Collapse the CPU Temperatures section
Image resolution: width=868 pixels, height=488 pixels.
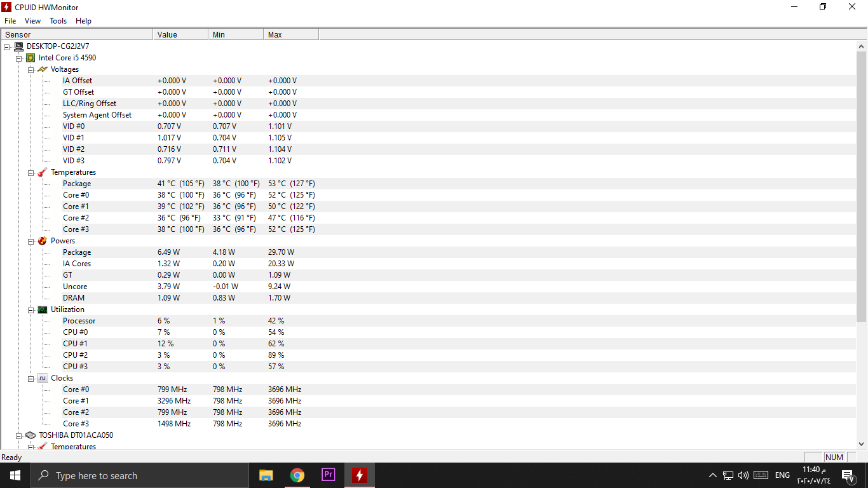click(31, 172)
